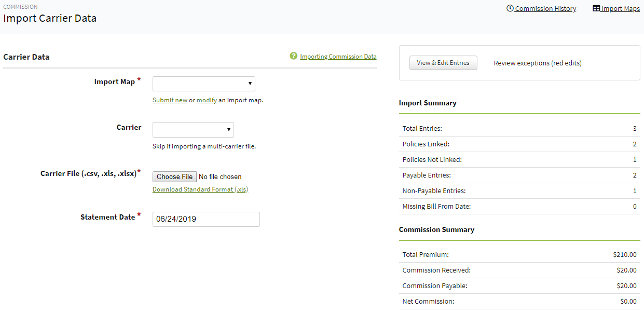This screenshot has width=644, height=313.
Task: Click the COMMISSION breadcrumb label
Action: (20, 6)
